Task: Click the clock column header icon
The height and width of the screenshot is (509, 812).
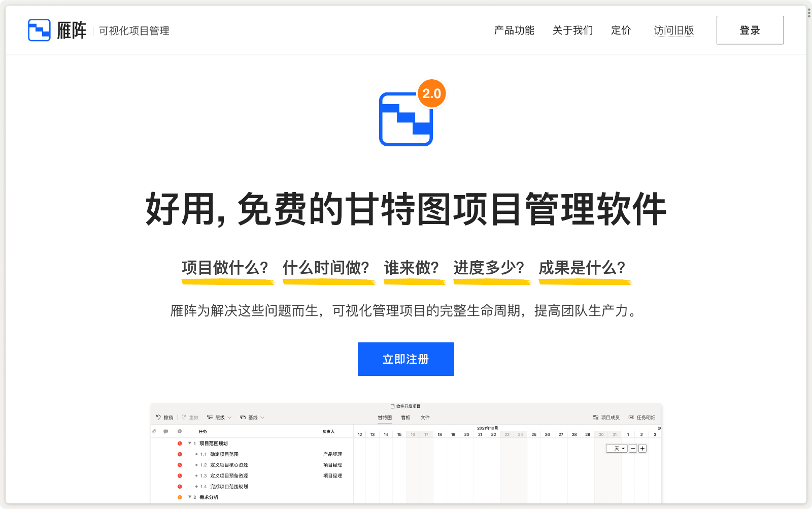Action: click(x=179, y=431)
